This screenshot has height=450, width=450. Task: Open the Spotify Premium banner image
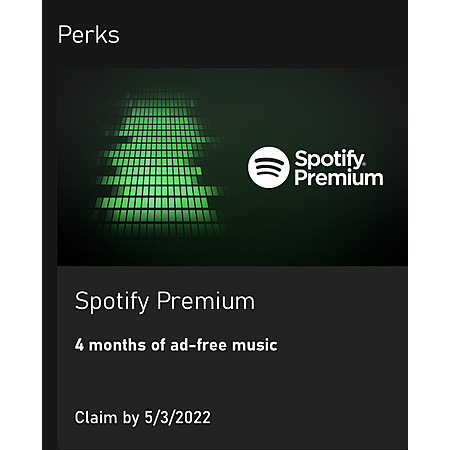[x=232, y=167]
